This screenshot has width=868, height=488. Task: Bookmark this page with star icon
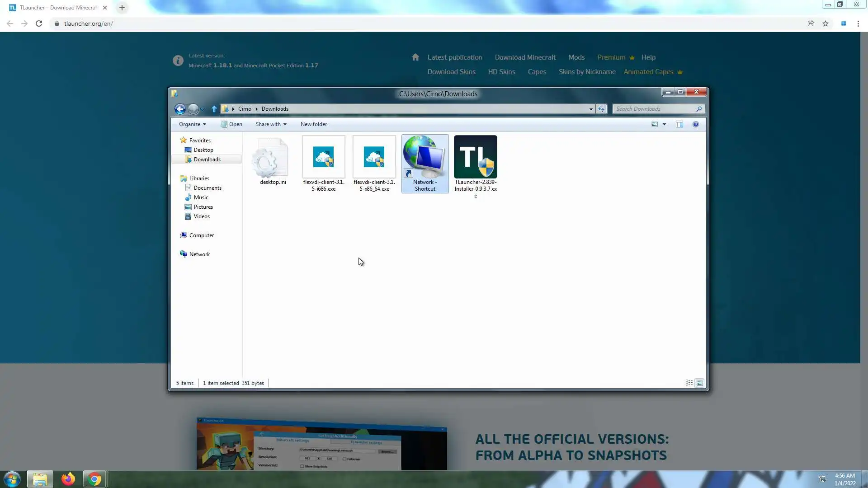(x=826, y=23)
